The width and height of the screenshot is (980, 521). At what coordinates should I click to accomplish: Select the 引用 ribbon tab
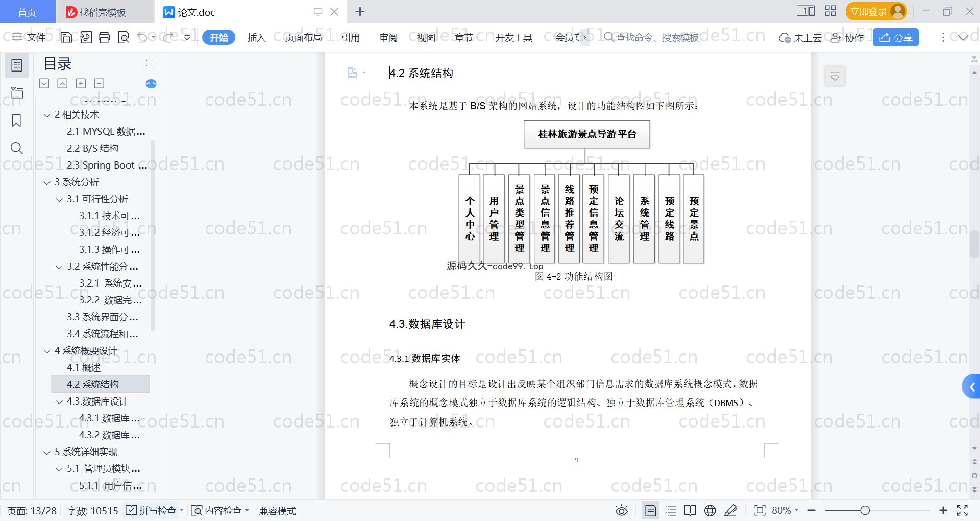tap(351, 37)
